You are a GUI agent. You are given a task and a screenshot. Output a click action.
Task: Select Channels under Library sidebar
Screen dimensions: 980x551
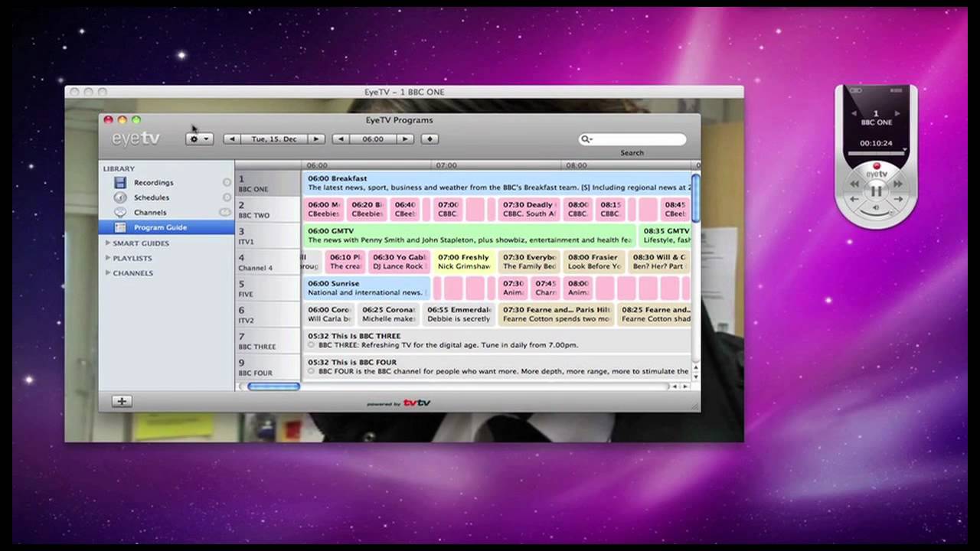pos(166,213)
